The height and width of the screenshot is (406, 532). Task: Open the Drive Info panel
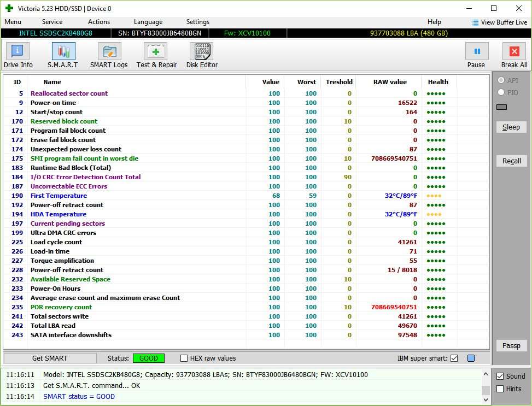pos(18,56)
